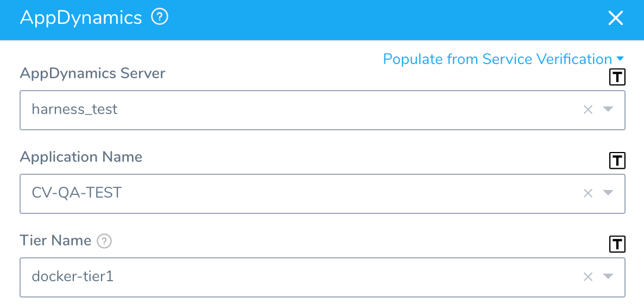Viewport: 644px width, 304px height.
Task: Expand the Tier Name dropdown arrow
Action: pyautogui.click(x=608, y=276)
